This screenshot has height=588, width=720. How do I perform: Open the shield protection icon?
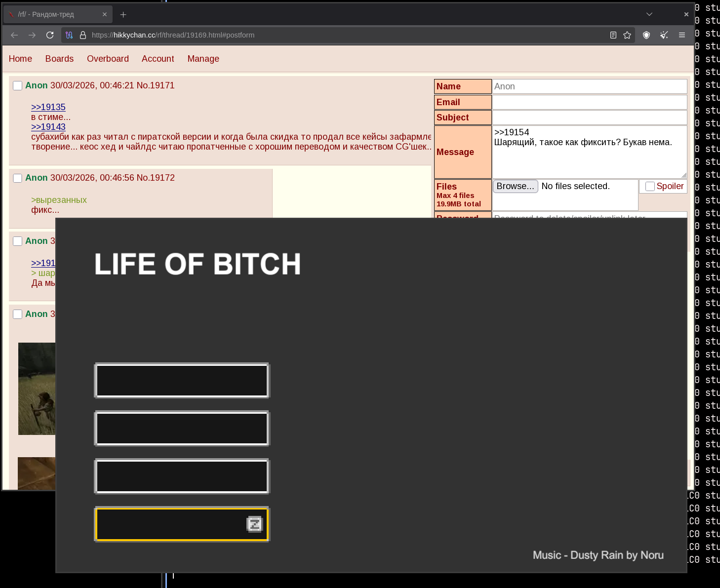[x=646, y=35]
